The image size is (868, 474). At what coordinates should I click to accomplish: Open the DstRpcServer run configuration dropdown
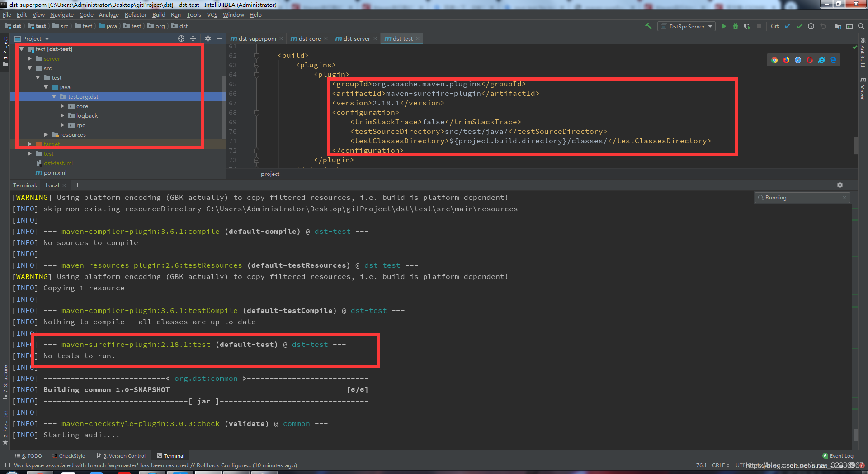[686, 26]
